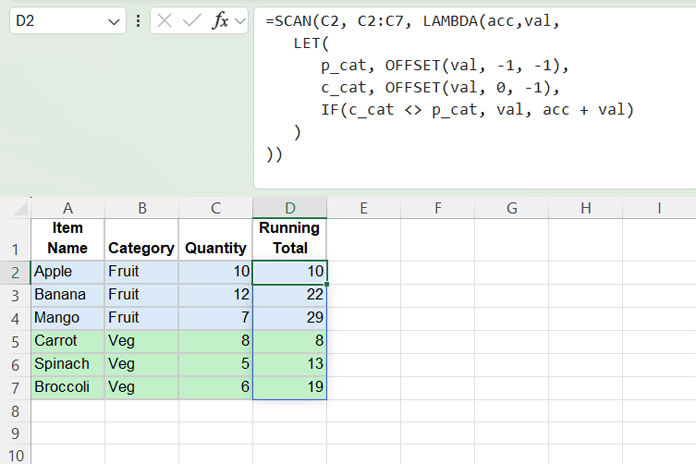
Task: Click the three-dot handle beside the Name Box
Action: tap(138, 21)
